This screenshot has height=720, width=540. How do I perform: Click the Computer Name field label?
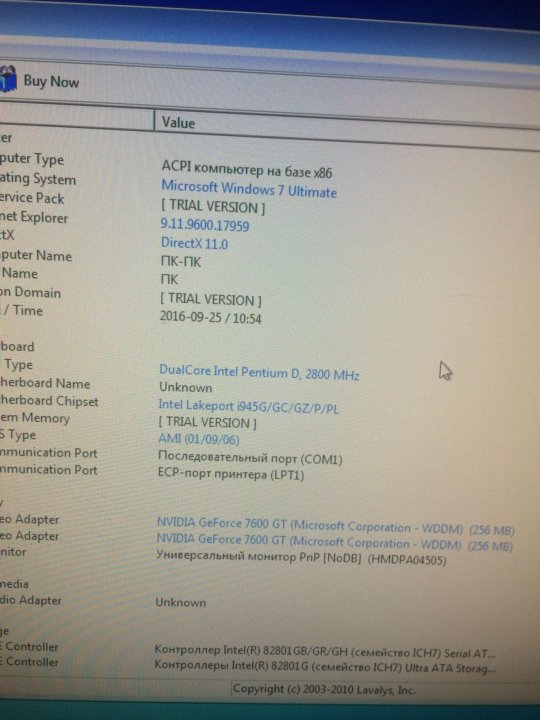click(x=36, y=255)
